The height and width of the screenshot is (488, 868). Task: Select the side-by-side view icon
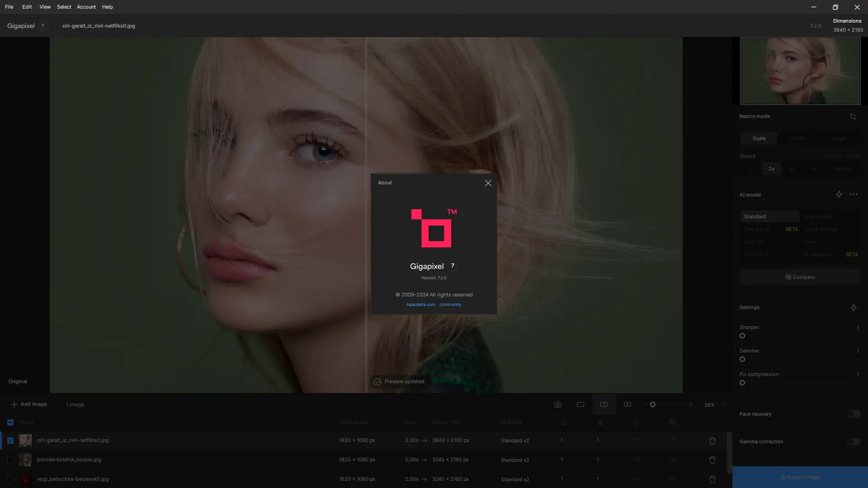pos(627,404)
